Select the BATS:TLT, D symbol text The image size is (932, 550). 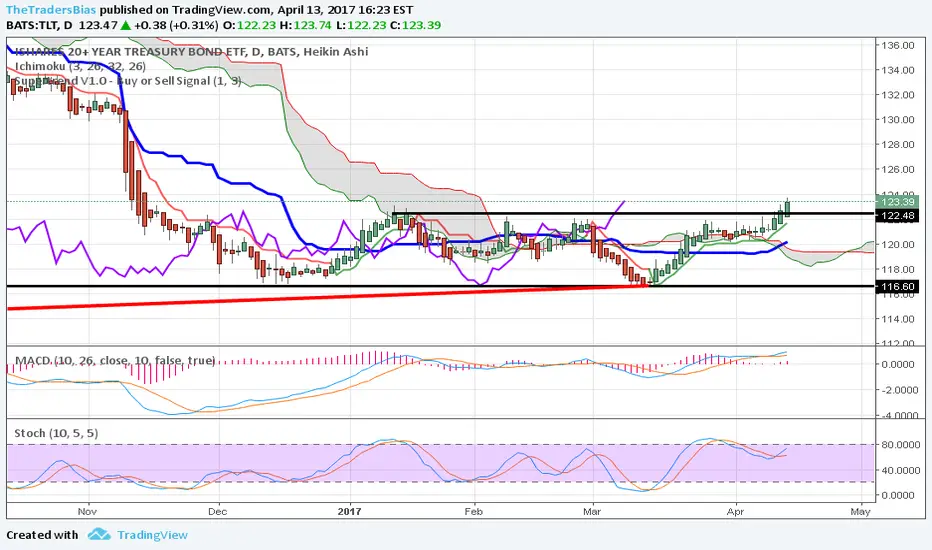coord(39,25)
